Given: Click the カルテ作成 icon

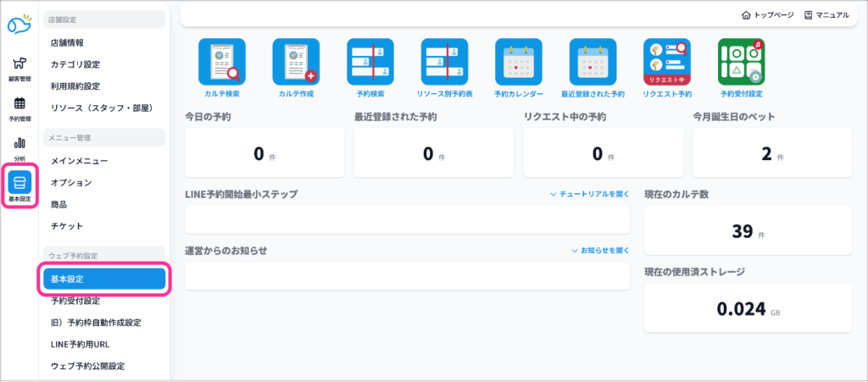Looking at the screenshot, I should [x=295, y=62].
